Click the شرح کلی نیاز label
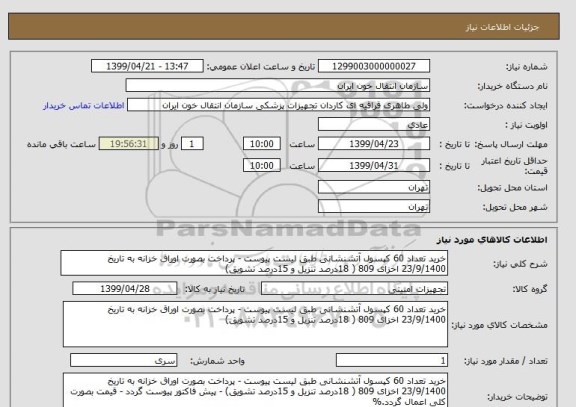576x407 pixels. pyautogui.click(x=520, y=264)
